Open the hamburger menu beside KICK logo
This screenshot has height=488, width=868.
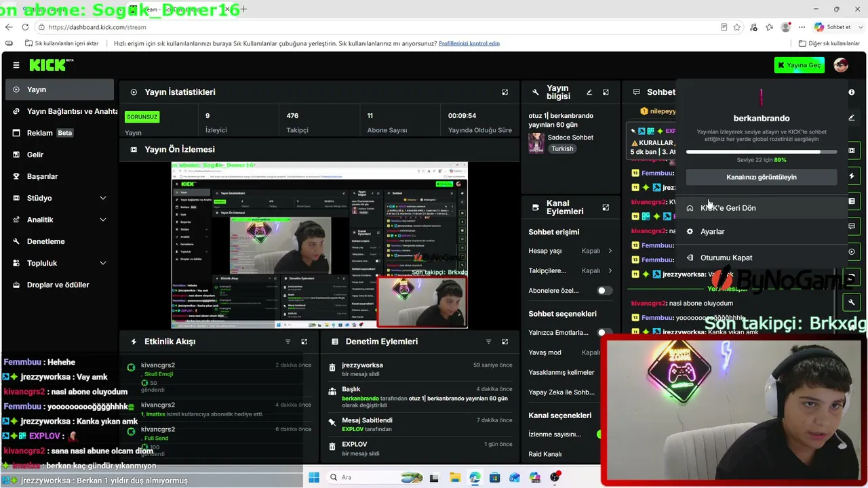pyautogui.click(x=16, y=65)
